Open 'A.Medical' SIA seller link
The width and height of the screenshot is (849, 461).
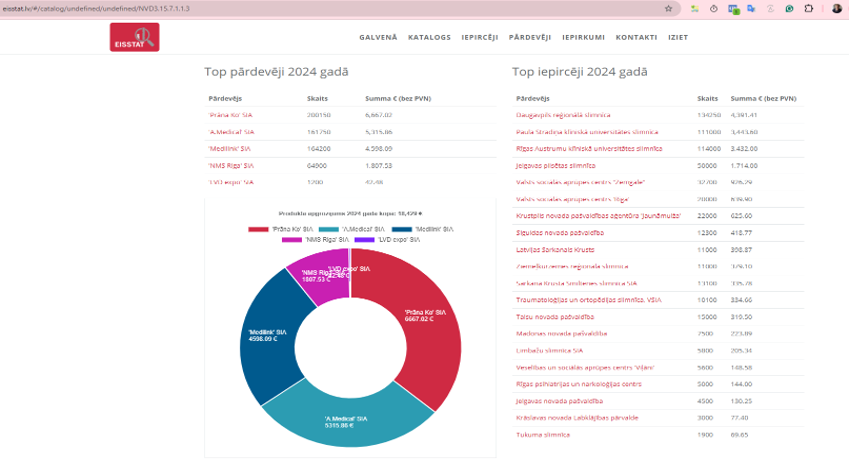tap(231, 132)
